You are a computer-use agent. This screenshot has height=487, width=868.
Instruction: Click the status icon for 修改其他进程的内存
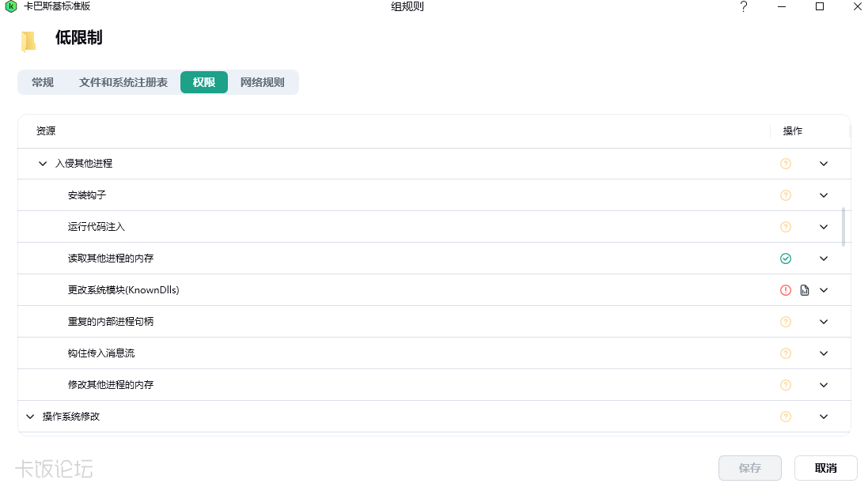[786, 384]
